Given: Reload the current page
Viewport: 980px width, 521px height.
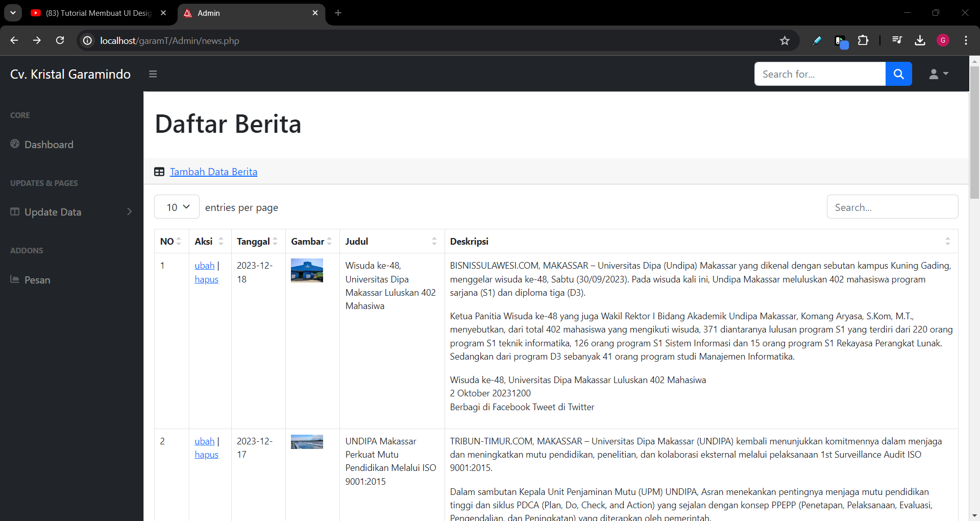Looking at the screenshot, I should point(60,40).
